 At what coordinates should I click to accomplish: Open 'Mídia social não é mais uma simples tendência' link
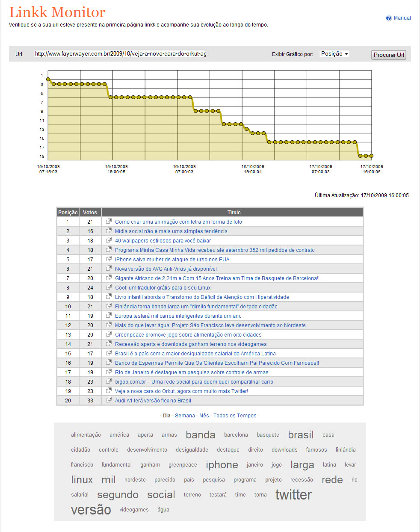171,231
